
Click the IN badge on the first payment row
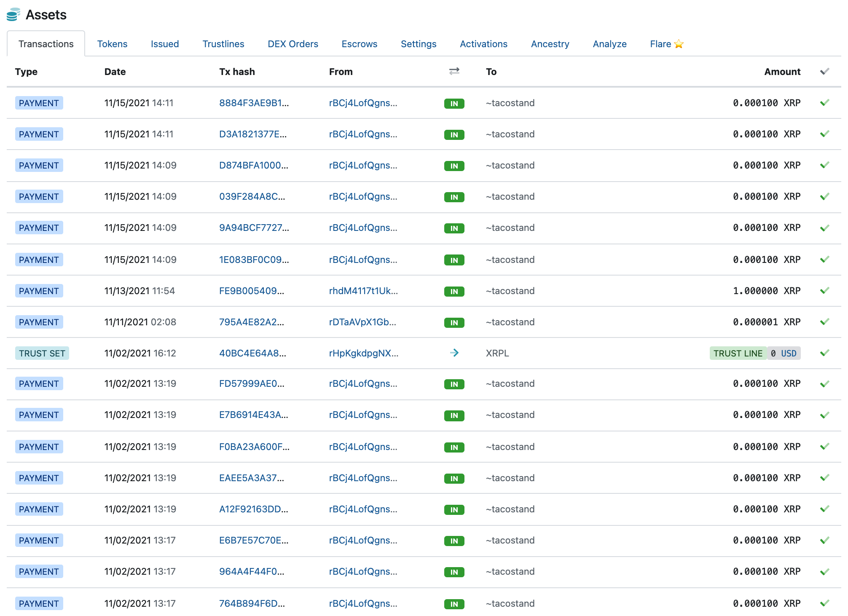click(454, 103)
